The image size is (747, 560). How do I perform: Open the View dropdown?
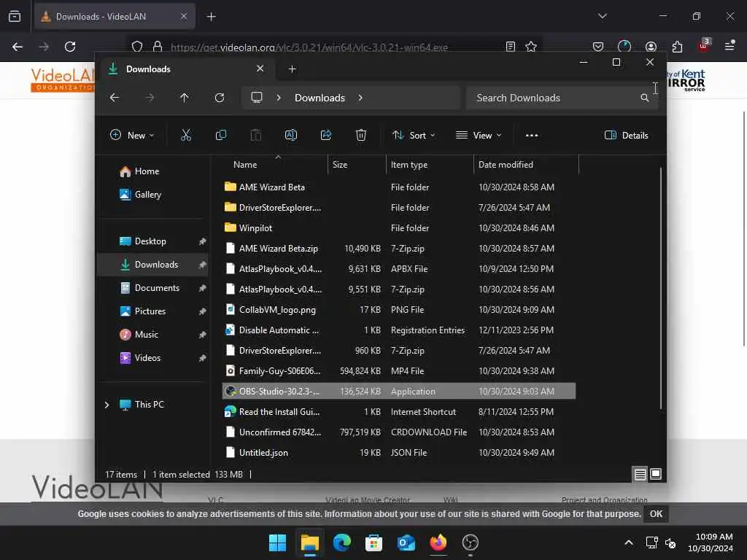point(479,135)
